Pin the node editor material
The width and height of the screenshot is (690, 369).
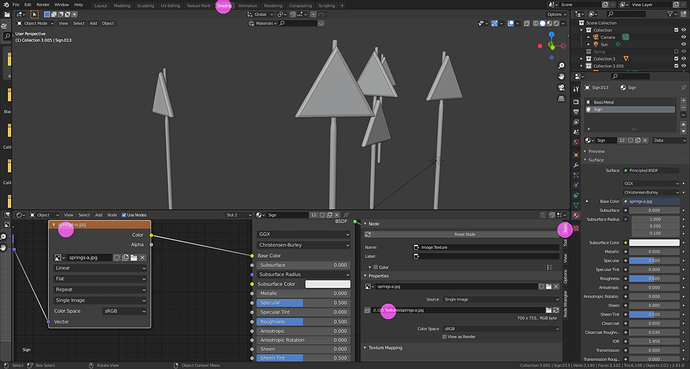tap(346, 215)
